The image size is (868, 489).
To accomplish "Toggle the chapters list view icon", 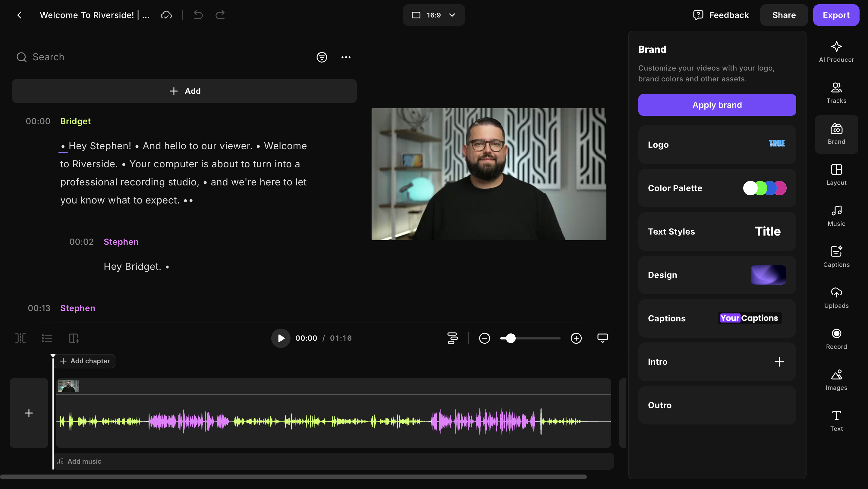I will pos(47,338).
